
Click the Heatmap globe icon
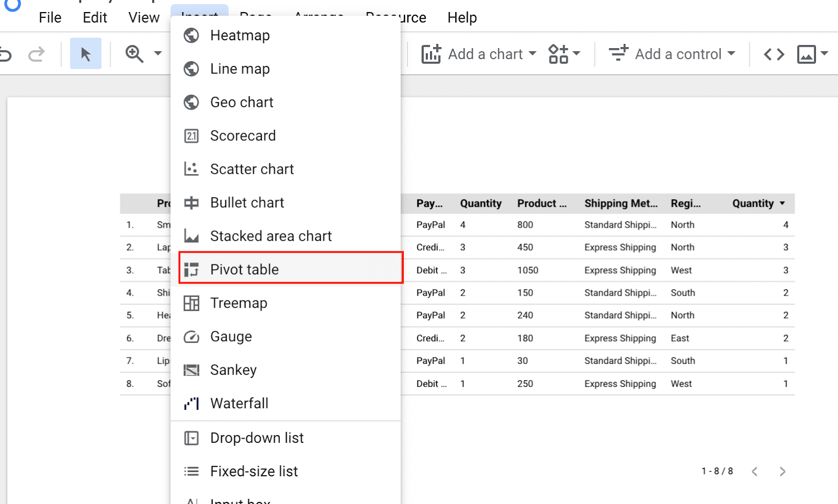coord(192,35)
